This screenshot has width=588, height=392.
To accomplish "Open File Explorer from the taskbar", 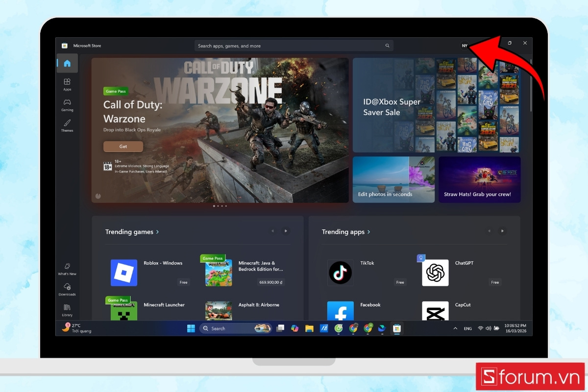I will (x=309, y=328).
